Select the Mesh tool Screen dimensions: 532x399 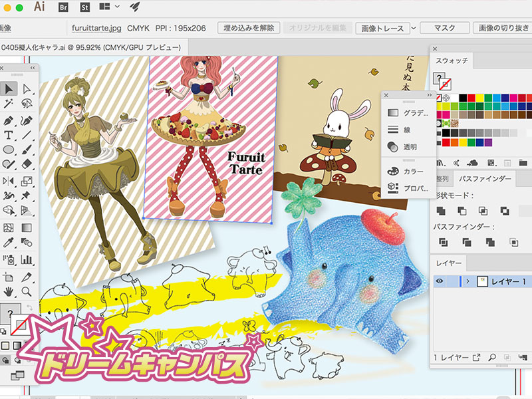pyautogui.click(x=9, y=227)
